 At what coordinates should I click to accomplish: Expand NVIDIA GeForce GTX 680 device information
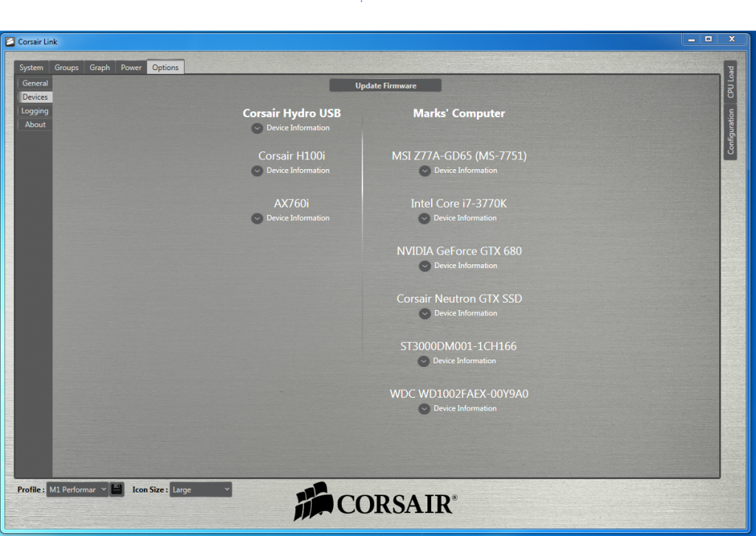coord(425,266)
